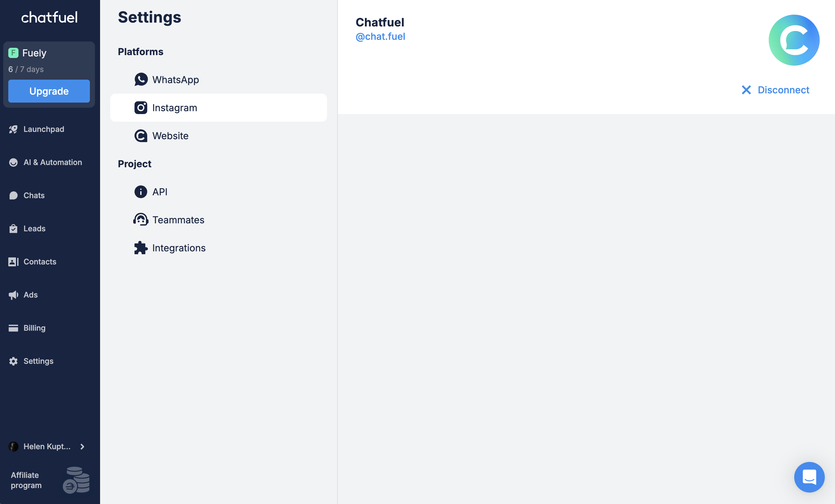This screenshot has height=504, width=835.
Task: Open the API project settings
Action: [x=160, y=192]
